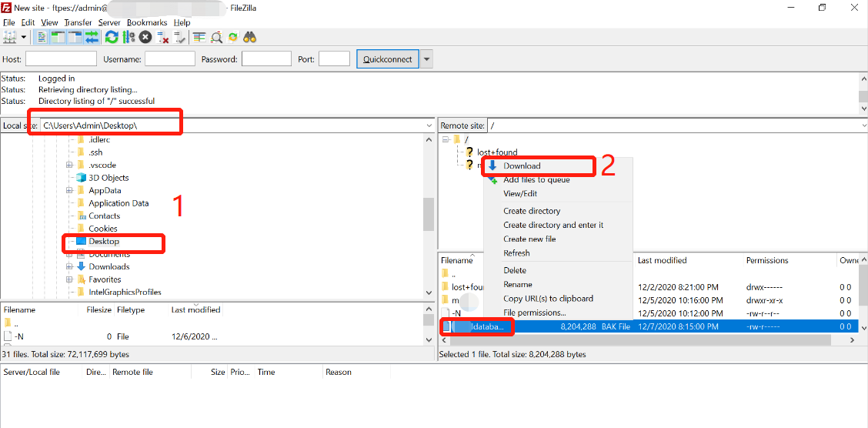Image resolution: width=868 pixels, height=428 pixels.
Task: Select remote lost+found tree folder
Action: coord(497,152)
